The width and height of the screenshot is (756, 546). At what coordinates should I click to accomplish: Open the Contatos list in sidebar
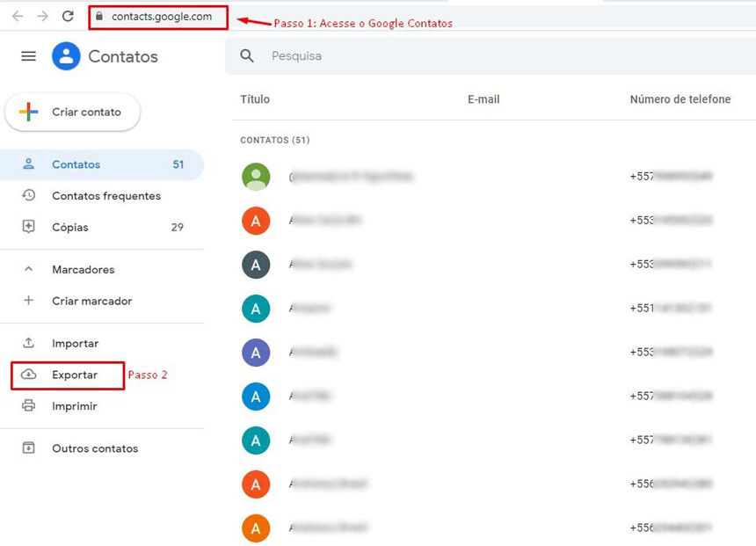pyautogui.click(x=76, y=164)
